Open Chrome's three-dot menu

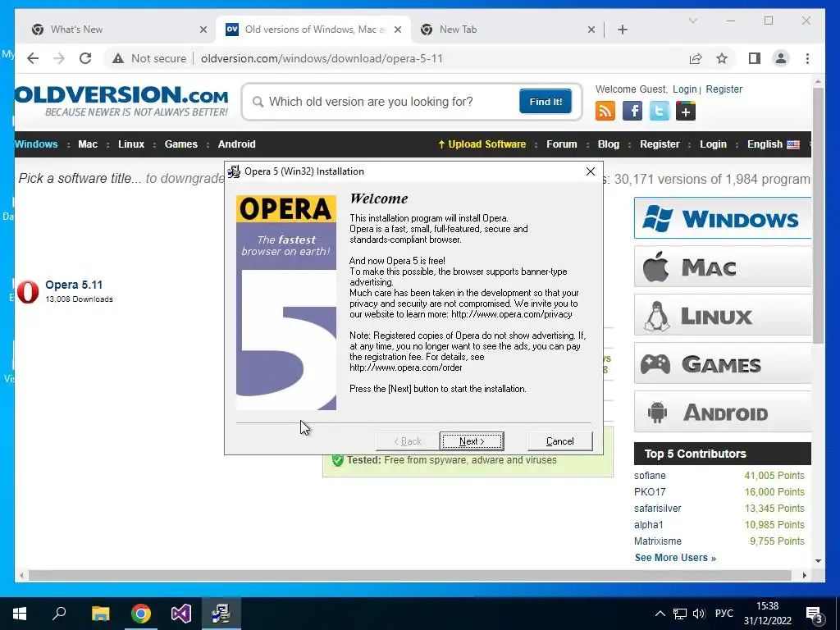coord(807,58)
